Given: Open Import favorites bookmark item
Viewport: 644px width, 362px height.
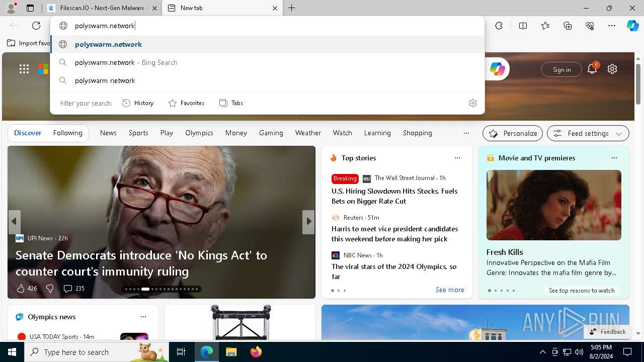Looking at the screenshot, I should (29, 43).
